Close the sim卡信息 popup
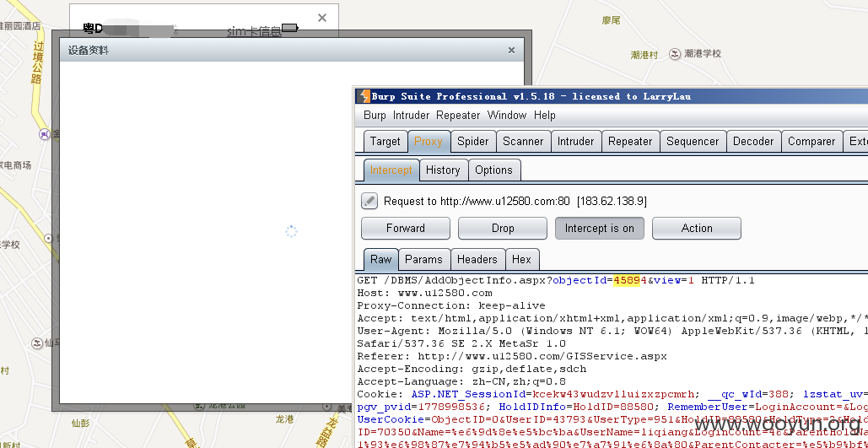The width and height of the screenshot is (868, 448). 322,18
